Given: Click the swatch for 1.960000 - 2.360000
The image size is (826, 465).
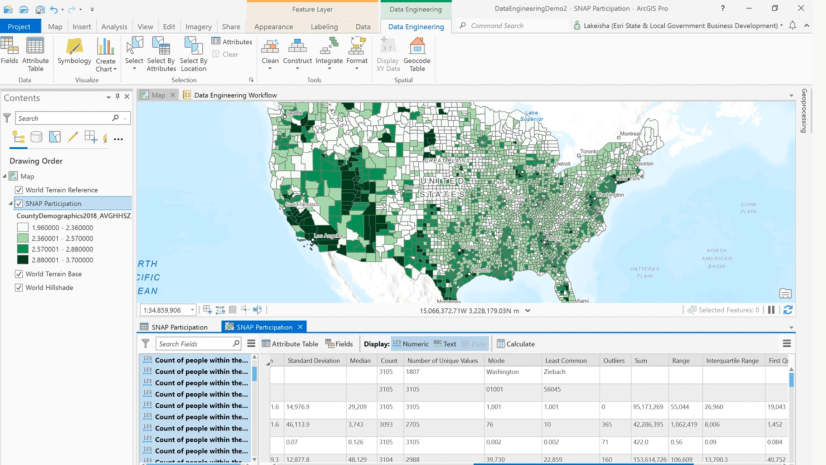Looking at the screenshot, I should tap(23, 227).
